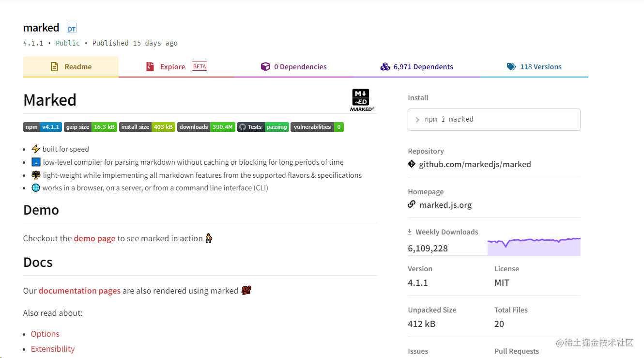Click the 'Published 15 days ago' text
This screenshot has width=644, height=358.
(x=135, y=43)
